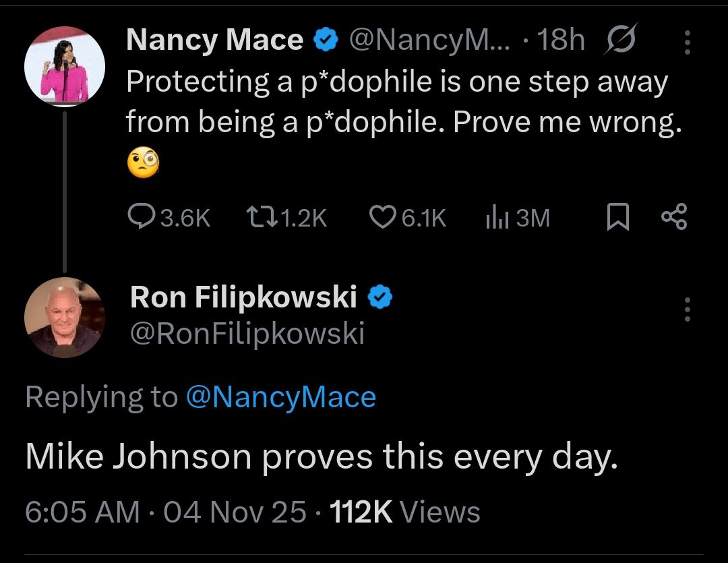
Task: Open the @RonFilipkowski handle
Action: (247, 333)
